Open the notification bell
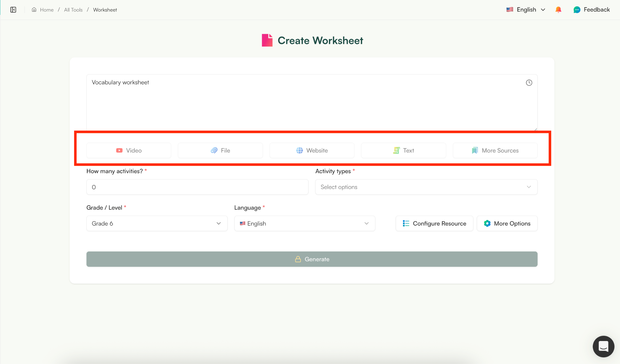The image size is (620, 364). click(x=558, y=9)
